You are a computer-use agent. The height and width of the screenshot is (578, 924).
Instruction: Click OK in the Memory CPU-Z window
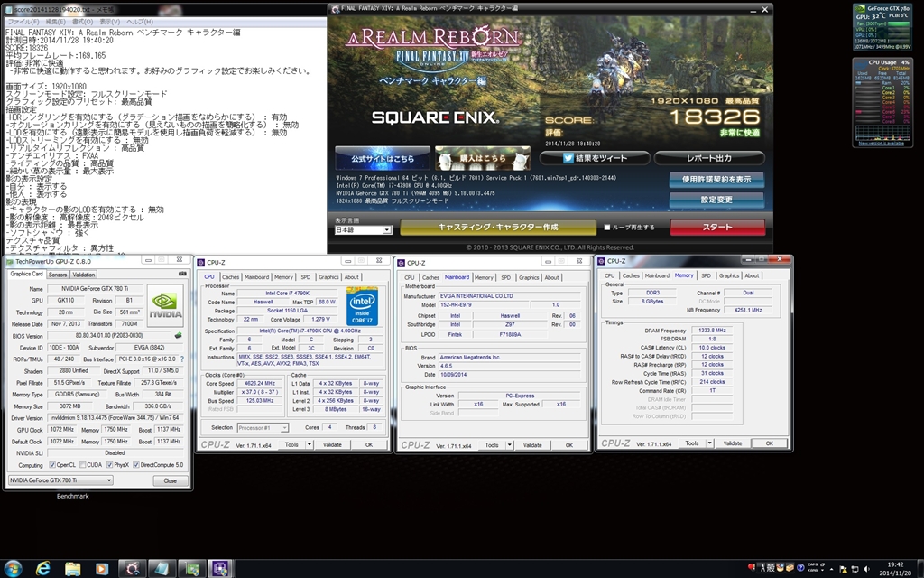pos(769,443)
